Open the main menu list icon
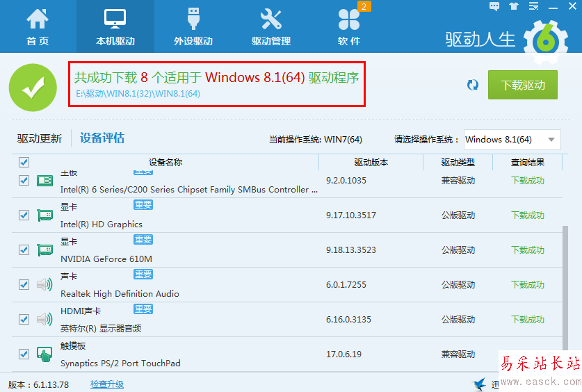 point(533,6)
